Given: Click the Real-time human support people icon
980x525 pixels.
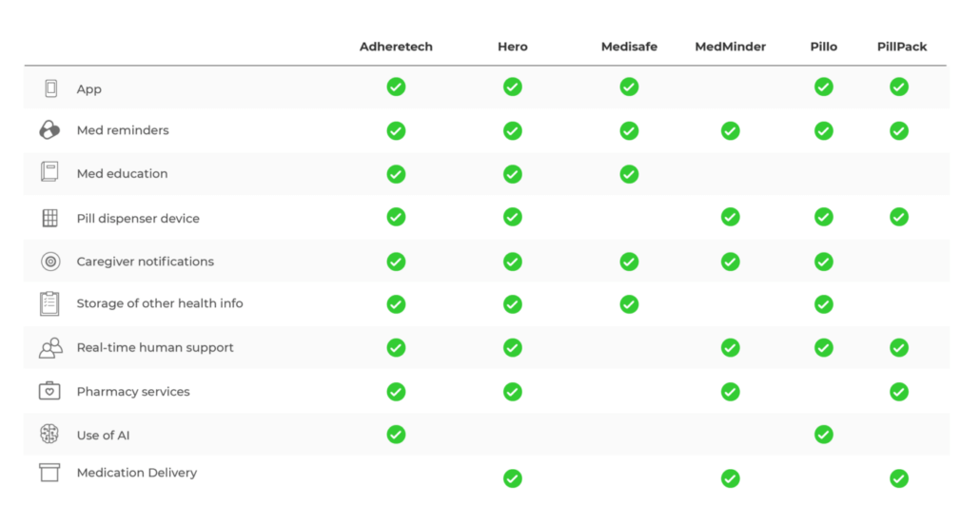Looking at the screenshot, I should (50, 347).
